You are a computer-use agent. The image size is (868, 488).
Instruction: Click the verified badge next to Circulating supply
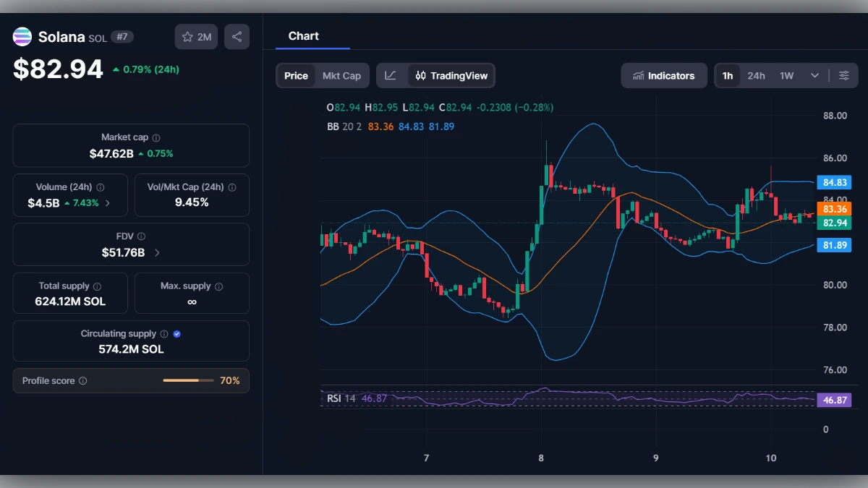tap(176, 333)
